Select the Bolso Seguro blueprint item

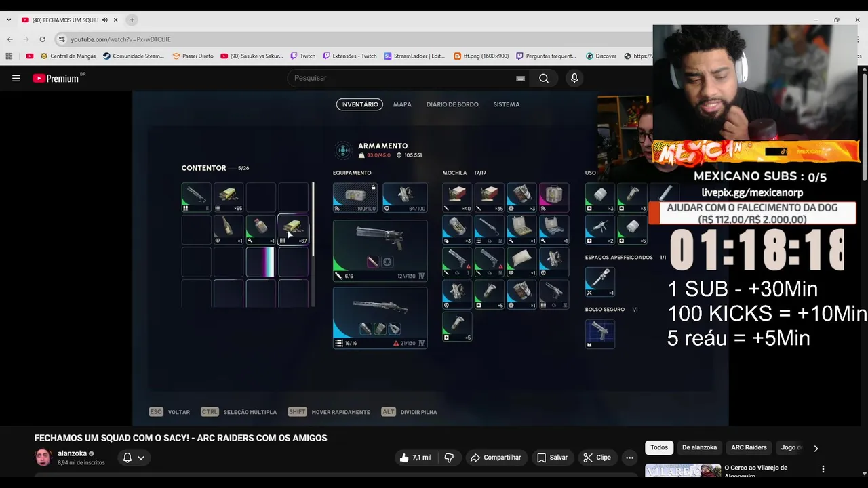[599, 333]
